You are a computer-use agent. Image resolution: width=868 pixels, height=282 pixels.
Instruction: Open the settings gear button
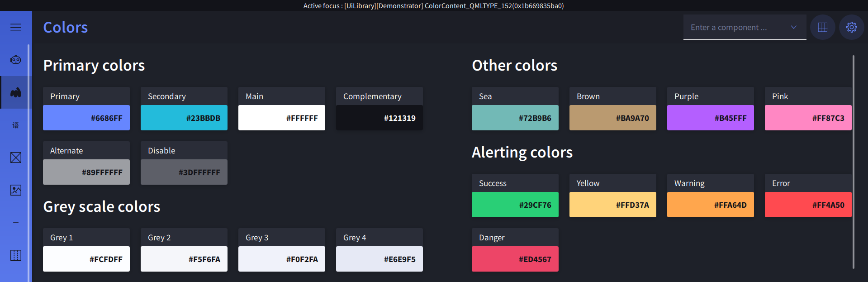(852, 27)
